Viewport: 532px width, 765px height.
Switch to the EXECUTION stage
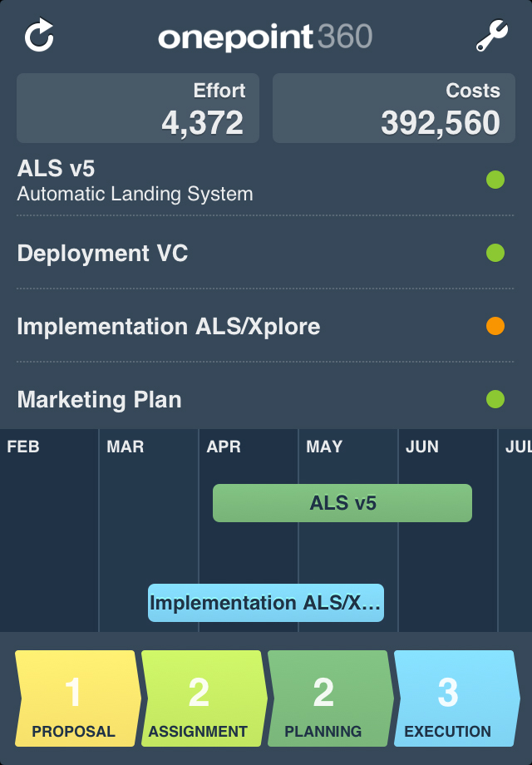coord(449,698)
